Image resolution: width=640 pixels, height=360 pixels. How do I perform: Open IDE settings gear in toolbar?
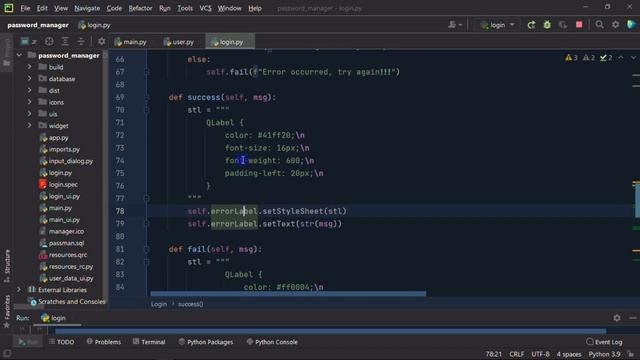coord(615,25)
